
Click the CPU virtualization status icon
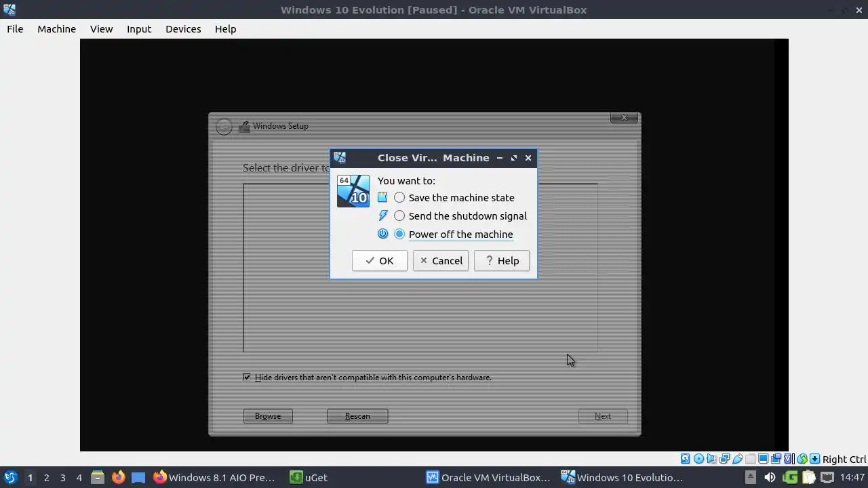[789, 459]
